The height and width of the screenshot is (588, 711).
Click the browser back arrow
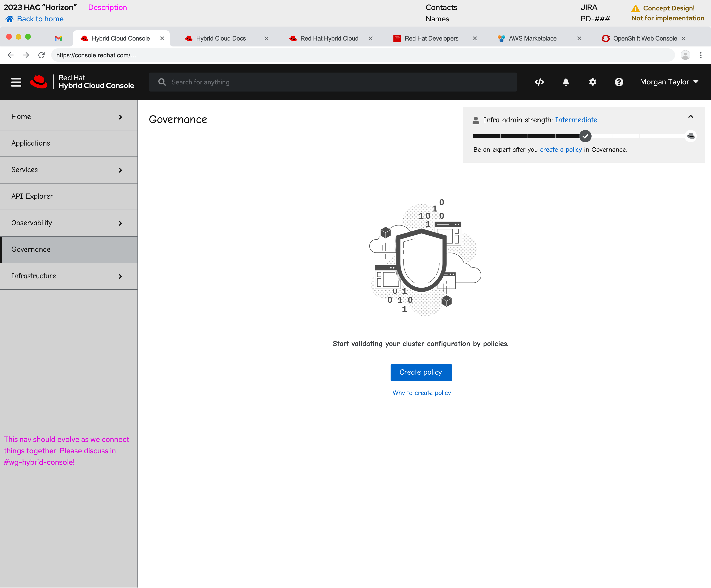11,55
